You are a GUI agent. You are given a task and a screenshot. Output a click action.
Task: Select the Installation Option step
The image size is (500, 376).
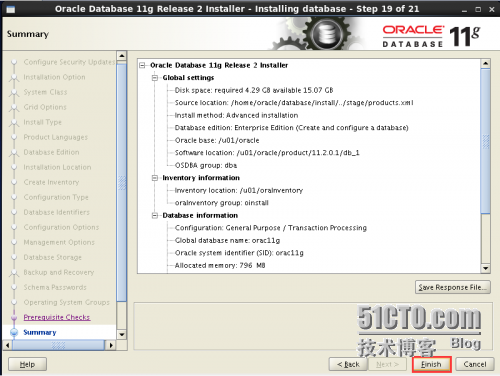[54, 77]
